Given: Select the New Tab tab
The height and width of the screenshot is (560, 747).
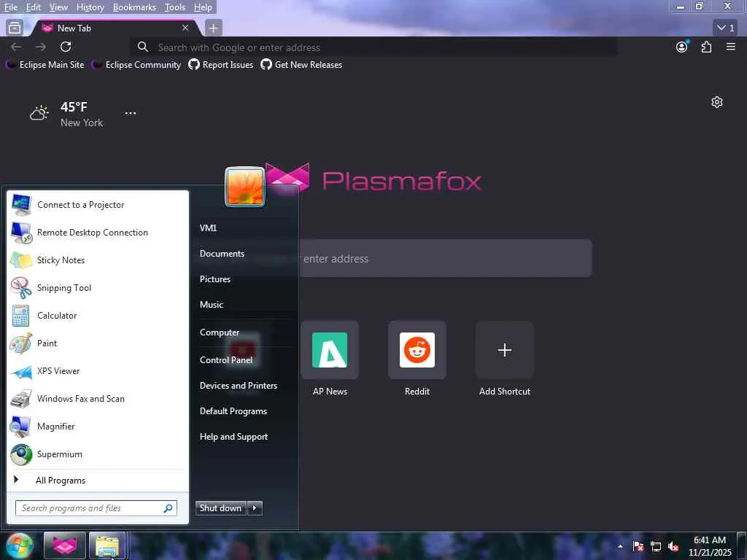Looking at the screenshot, I should click(x=115, y=28).
